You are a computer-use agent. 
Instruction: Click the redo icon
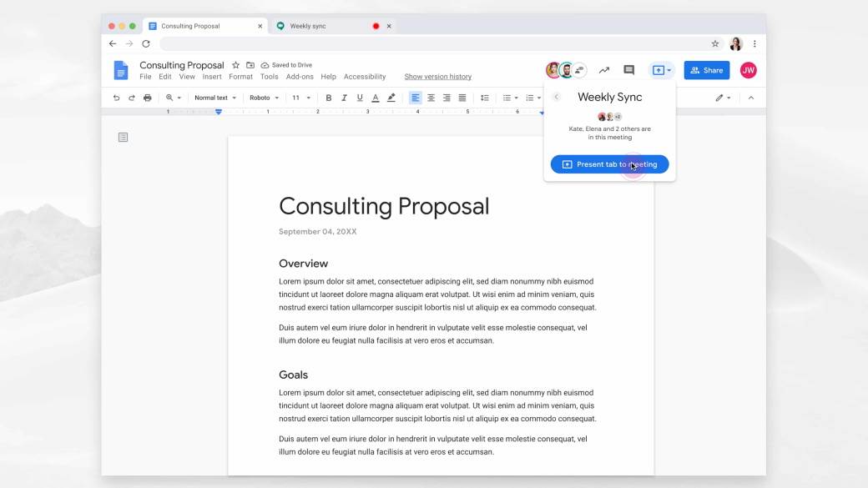(x=132, y=98)
